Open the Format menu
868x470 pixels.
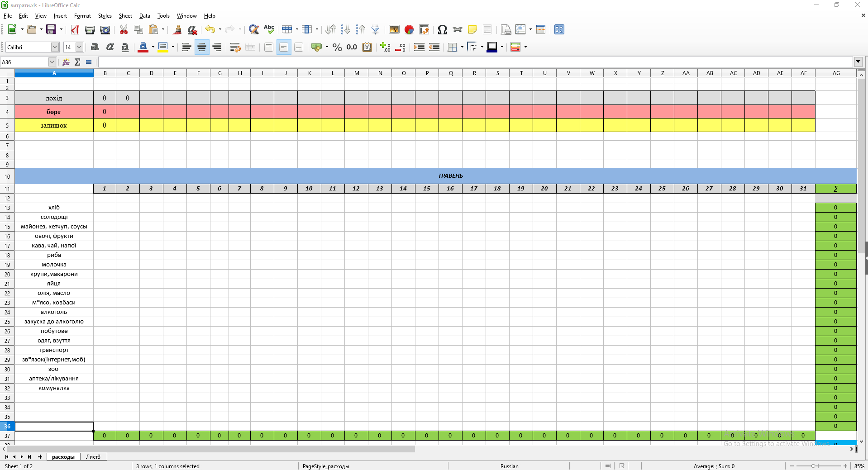click(82, 16)
